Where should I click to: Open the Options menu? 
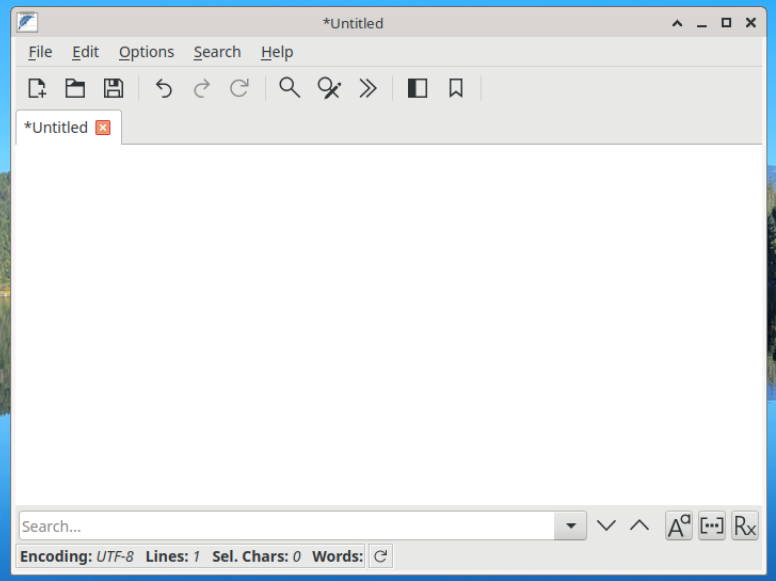point(146,52)
